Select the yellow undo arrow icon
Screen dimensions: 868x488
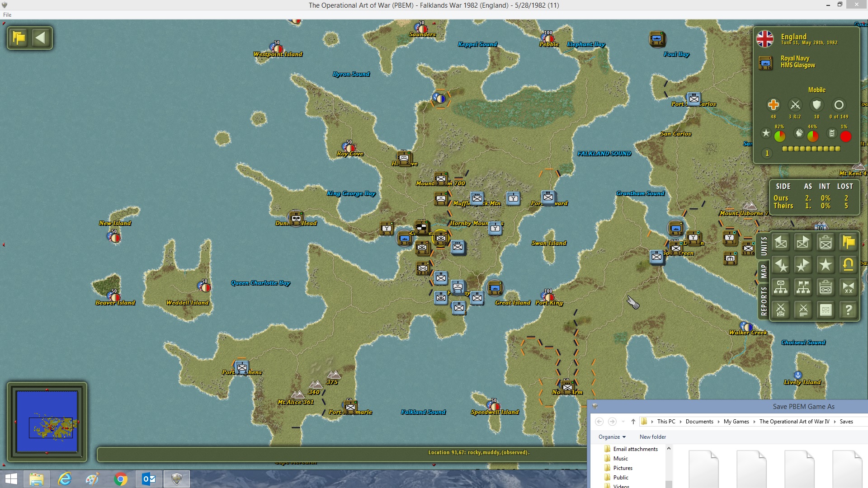coord(848,265)
